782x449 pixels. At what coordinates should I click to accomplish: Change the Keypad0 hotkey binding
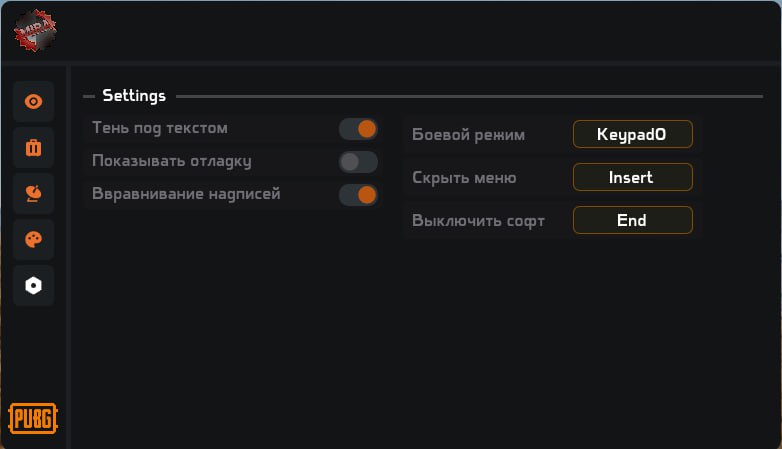click(632, 134)
